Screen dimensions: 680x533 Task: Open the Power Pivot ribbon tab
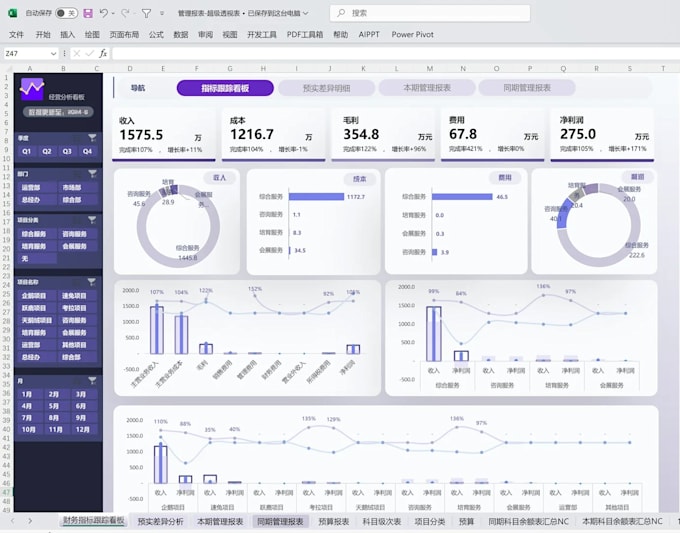pos(412,34)
